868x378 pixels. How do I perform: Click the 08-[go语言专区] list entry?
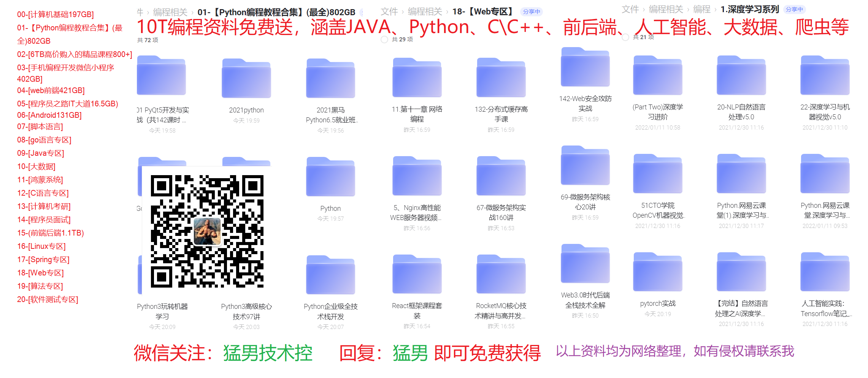[x=44, y=140]
